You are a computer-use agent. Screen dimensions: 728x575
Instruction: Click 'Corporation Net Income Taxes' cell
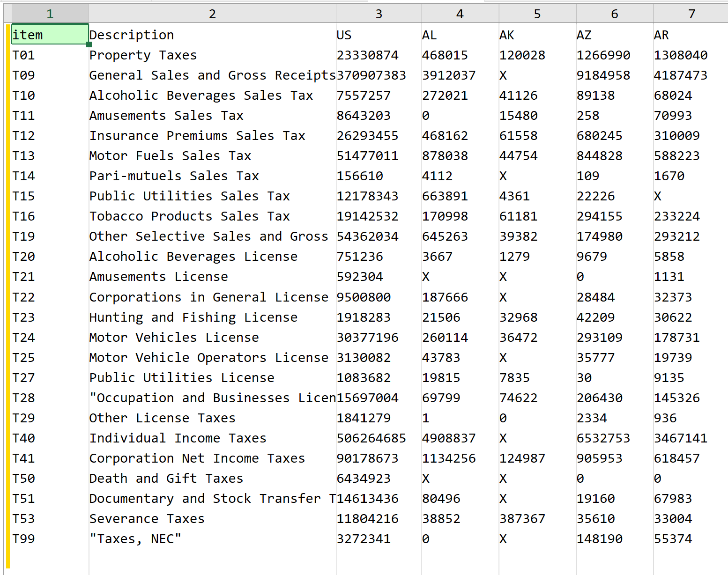tap(212, 458)
